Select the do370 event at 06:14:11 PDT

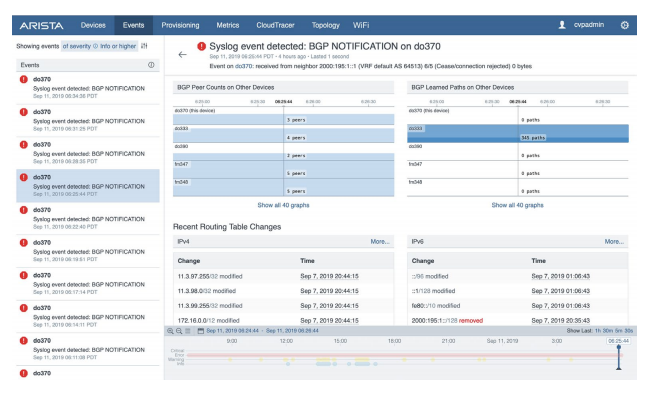point(88,316)
